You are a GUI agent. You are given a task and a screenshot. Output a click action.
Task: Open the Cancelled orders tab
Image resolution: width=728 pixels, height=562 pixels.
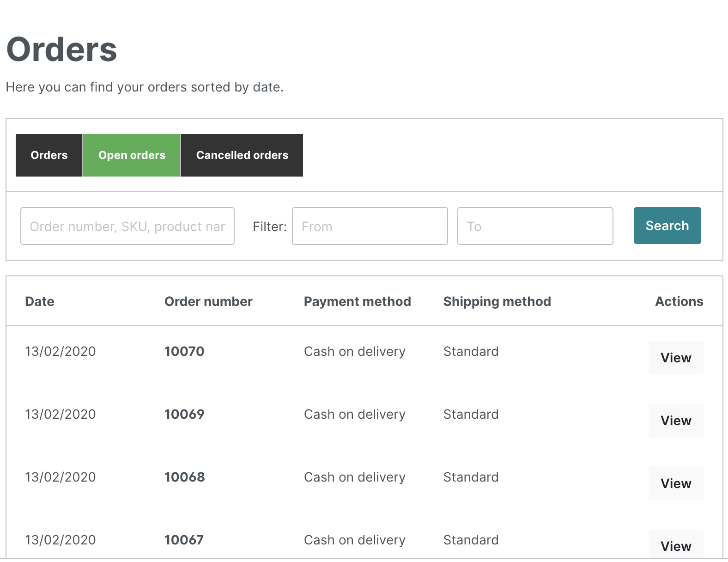point(242,155)
